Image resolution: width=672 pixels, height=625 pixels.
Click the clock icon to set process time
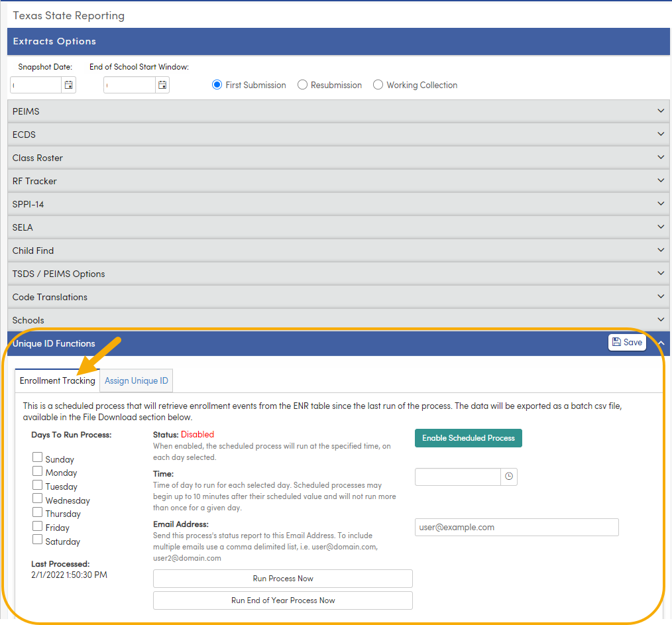coord(509,476)
